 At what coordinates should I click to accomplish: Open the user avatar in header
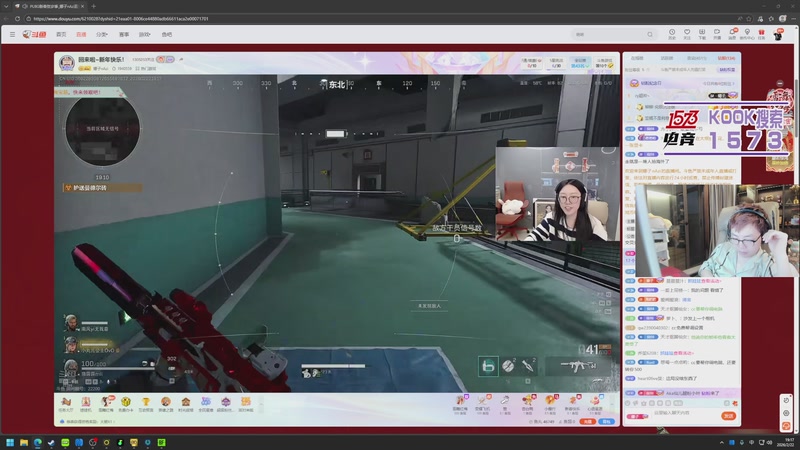pyautogui.click(x=778, y=35)
